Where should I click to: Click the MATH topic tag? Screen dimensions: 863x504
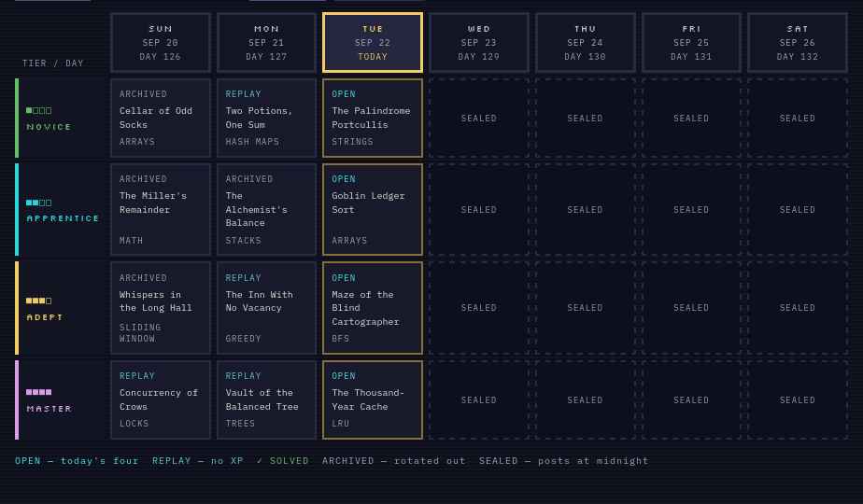click(131, 241)
